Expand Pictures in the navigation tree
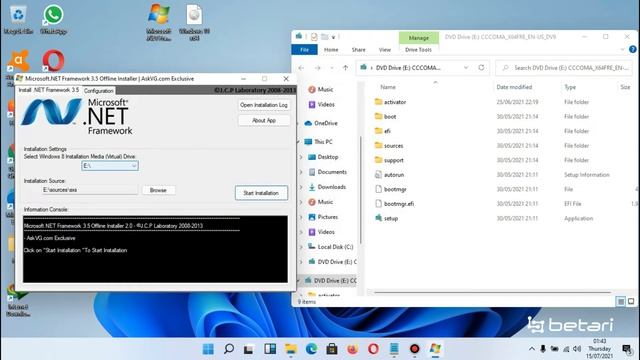This screenshot has height=360, width=640. click(x=301, y=217)
